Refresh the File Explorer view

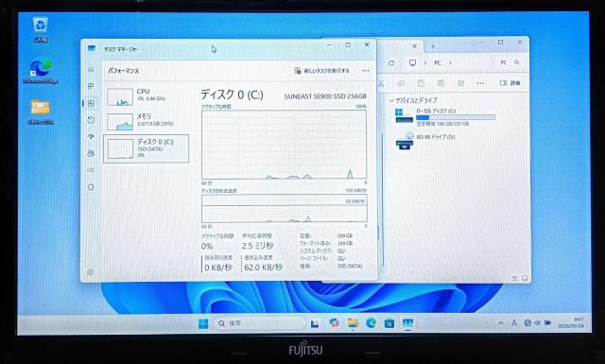coord(391,63)
